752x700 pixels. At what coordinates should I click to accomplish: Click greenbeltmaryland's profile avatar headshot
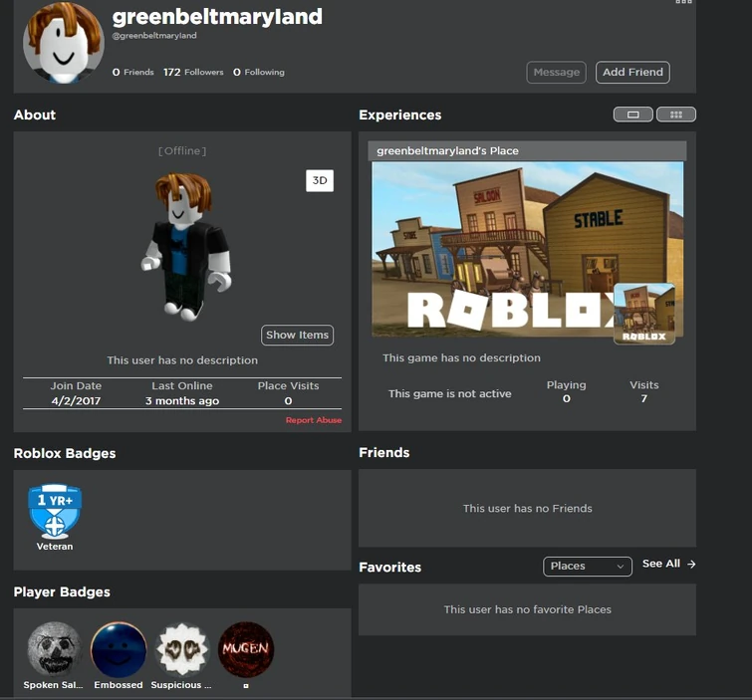point(64,42)
